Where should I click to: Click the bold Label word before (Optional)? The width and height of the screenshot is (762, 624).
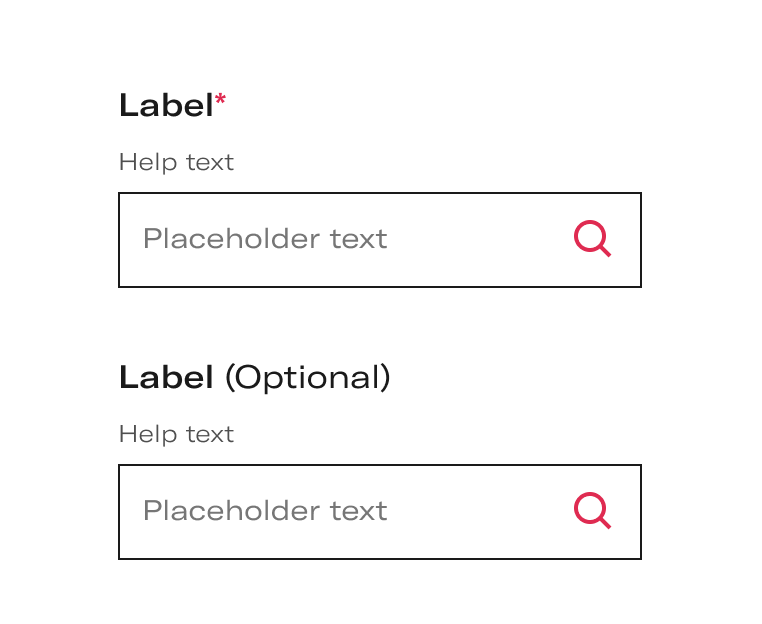[x=166, y=377]
